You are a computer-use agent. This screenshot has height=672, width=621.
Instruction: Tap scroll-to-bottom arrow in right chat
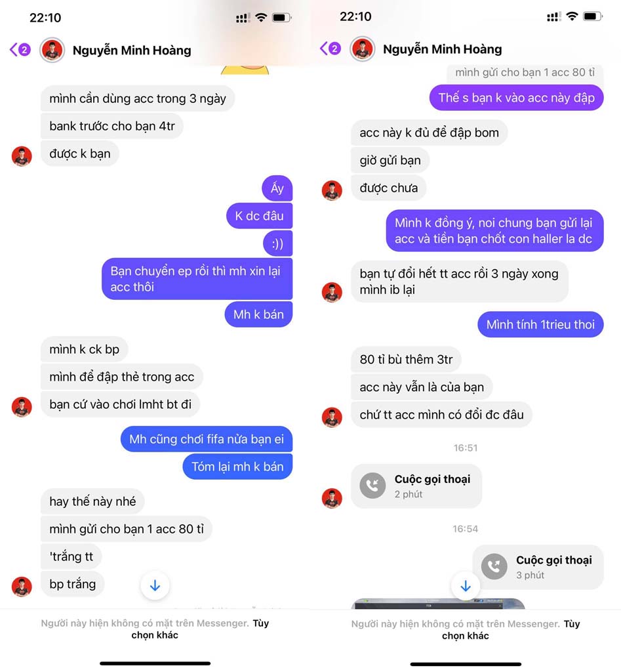pos(466,585)
